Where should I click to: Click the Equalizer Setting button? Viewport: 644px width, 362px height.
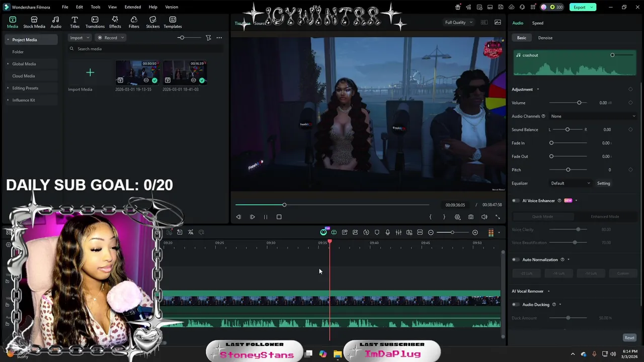coord(604,183)
